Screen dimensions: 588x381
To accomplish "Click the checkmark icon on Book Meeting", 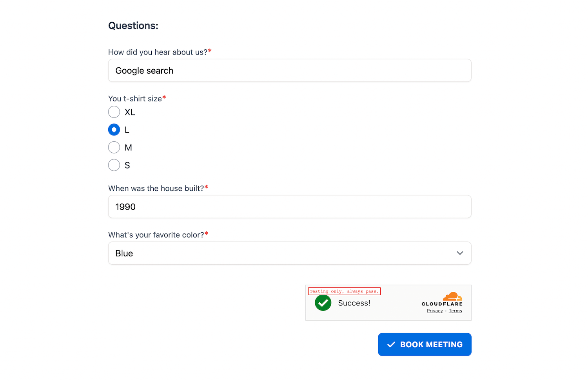I will coord(391,345).
